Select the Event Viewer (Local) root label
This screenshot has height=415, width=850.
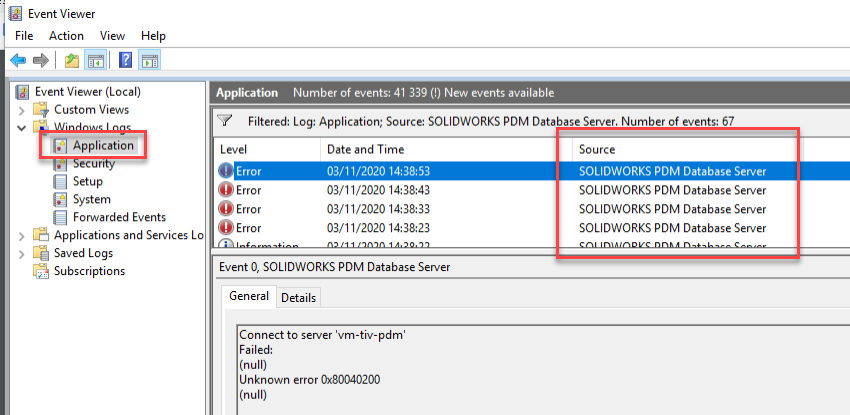[88, 92]
